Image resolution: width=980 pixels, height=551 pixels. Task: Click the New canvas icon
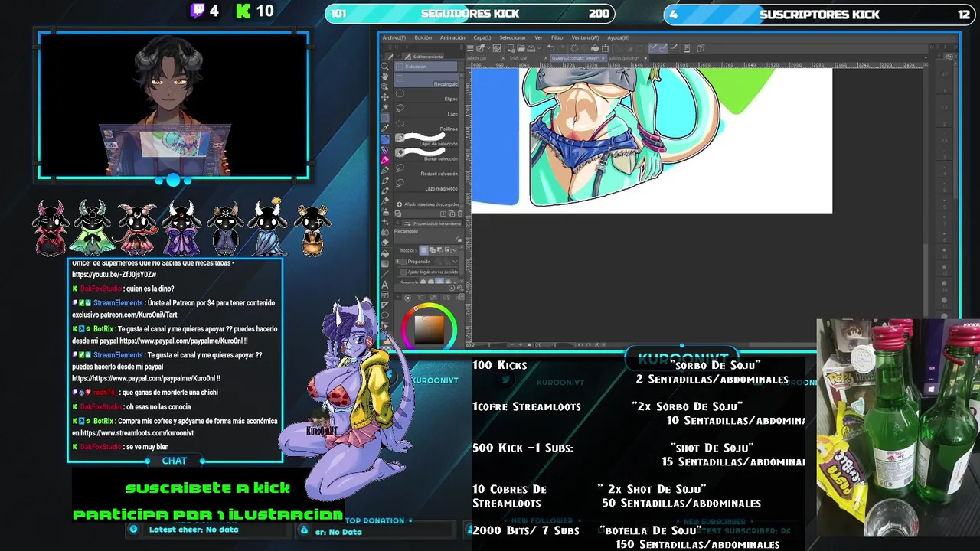click(x=511, y=48)
